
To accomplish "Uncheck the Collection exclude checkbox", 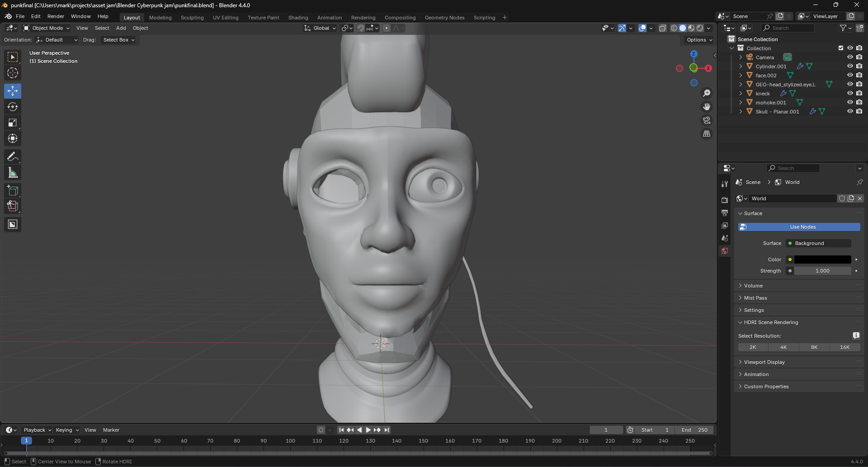I will click(x=841, y=48).
